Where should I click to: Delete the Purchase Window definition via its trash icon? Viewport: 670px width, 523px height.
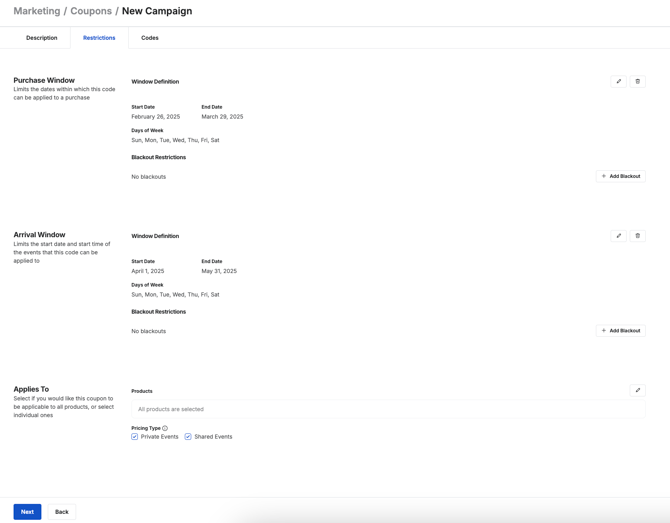(x=638, y=82)
